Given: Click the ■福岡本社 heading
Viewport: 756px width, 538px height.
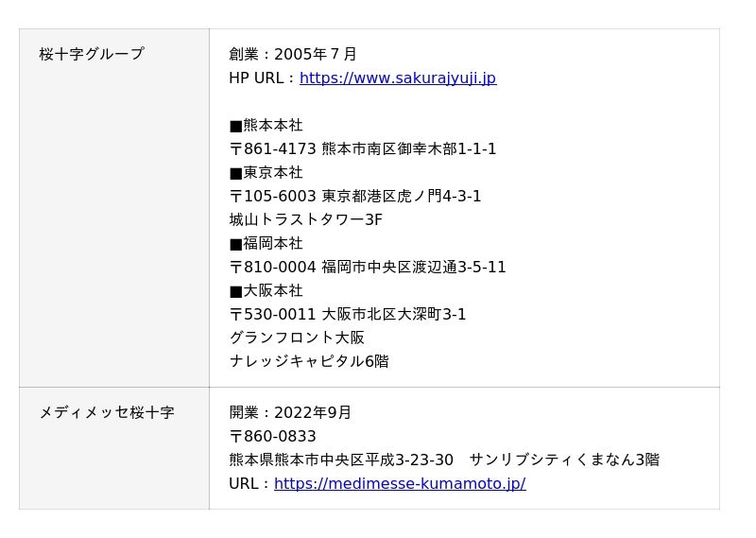Looking at the screenshot, I should pos(266,244).
